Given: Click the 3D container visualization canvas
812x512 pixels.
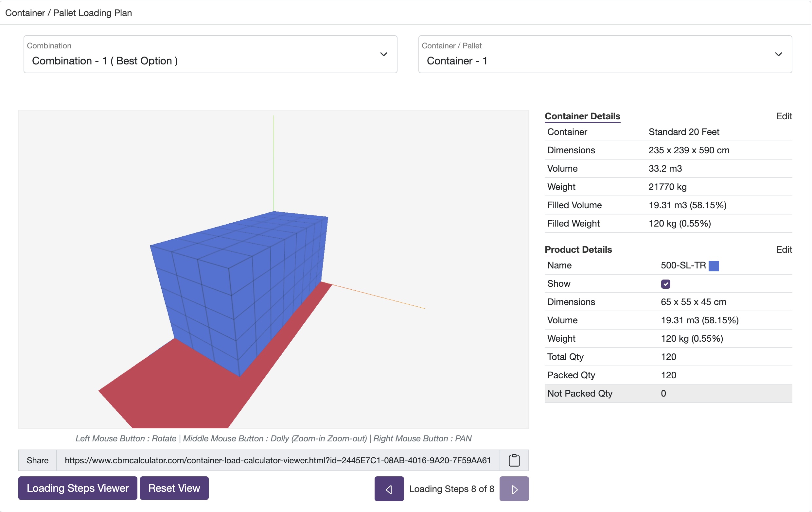Looking at the screenshot, I should [x=273, y=270].
